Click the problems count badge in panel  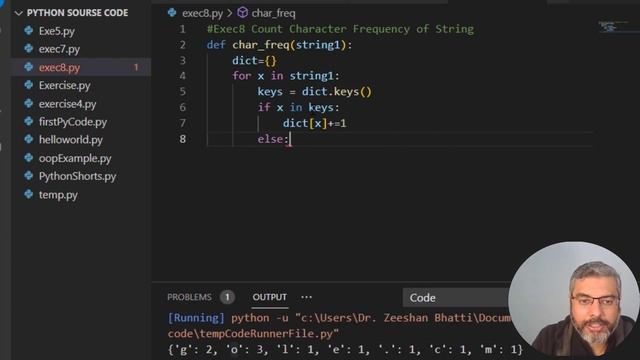point(227,297)
